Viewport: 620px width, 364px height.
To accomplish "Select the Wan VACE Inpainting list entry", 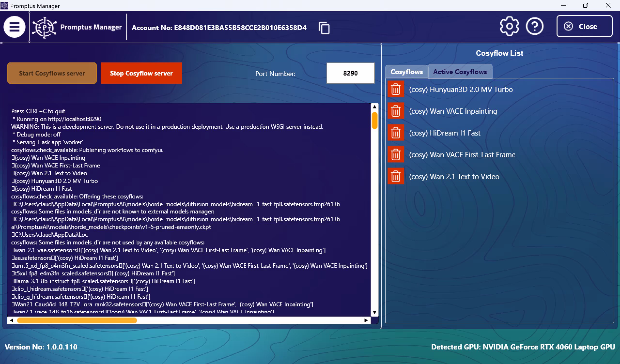I will 453,111.
